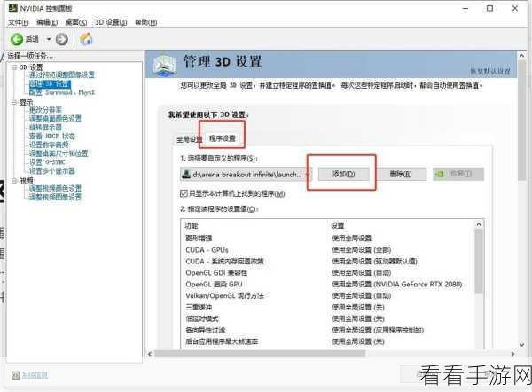532x392 pixels.
Task: Maximize the NVIDIA Control Panel window
Action: coord(489,8)
